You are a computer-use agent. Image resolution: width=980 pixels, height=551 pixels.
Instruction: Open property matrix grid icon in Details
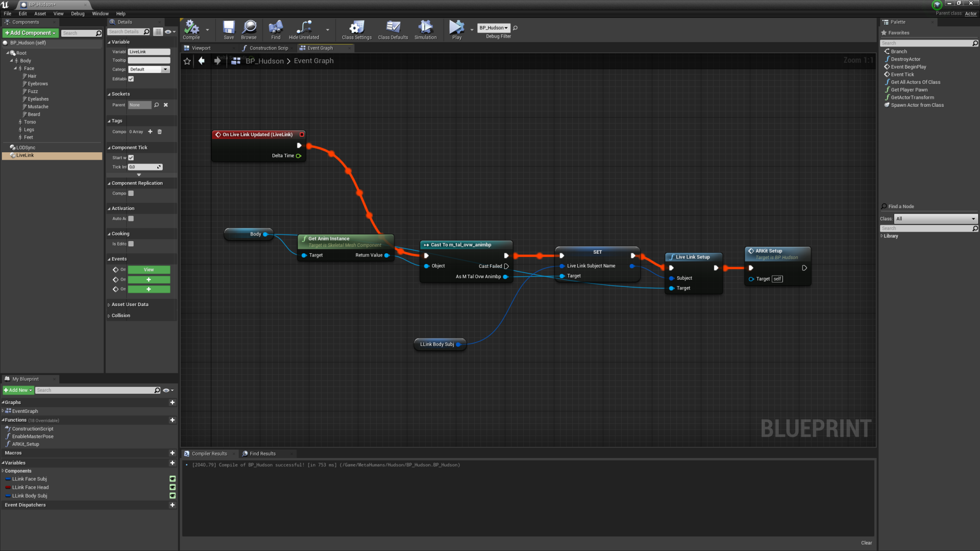click(x=158, y=32)
